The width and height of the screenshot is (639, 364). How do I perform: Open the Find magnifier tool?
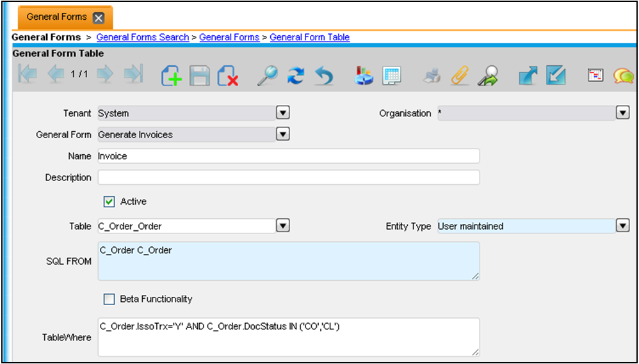[267, 75]
